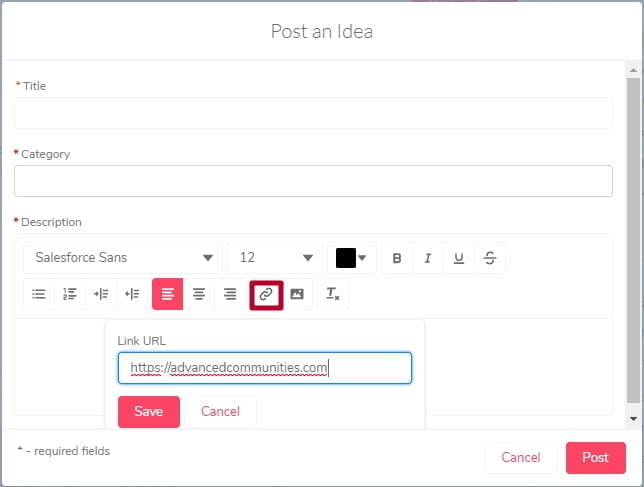Insert a numbered list
Image resolution: width=644 pixels, height=487 pixels.
pyautogui.click(x=70, y=294)
